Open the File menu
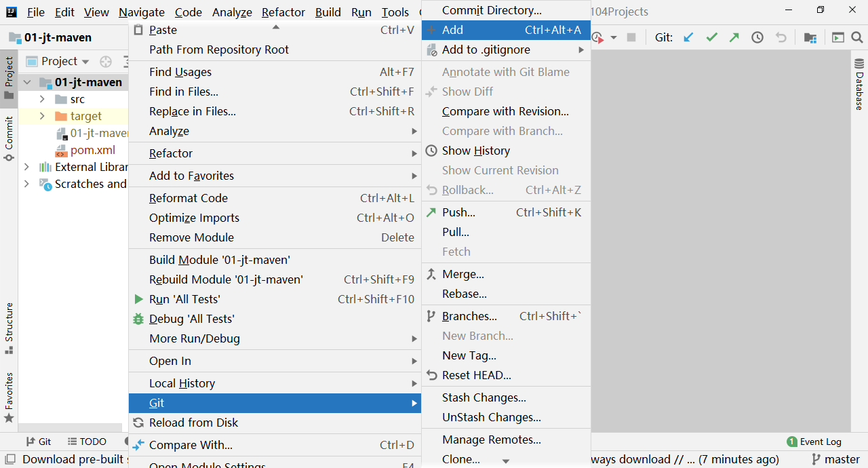Viewport: 868px width, 468px height. [x=35, y=12]
